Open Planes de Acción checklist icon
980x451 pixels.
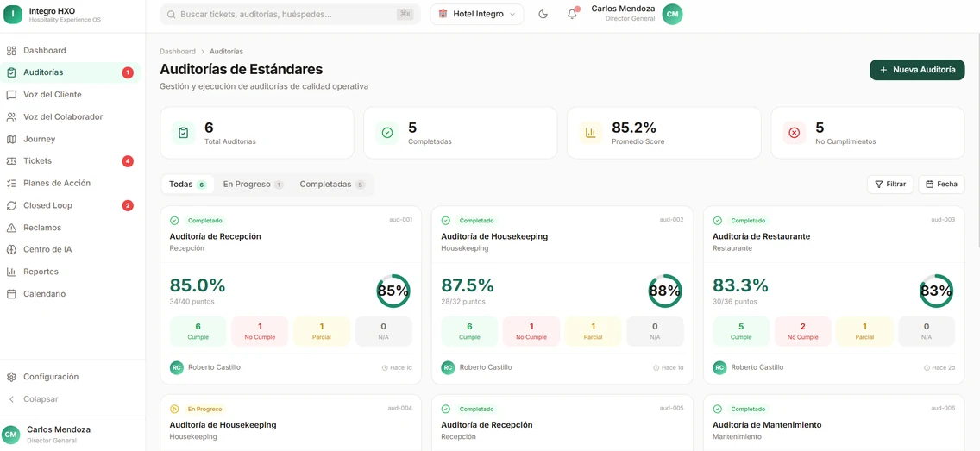(11, 183)
